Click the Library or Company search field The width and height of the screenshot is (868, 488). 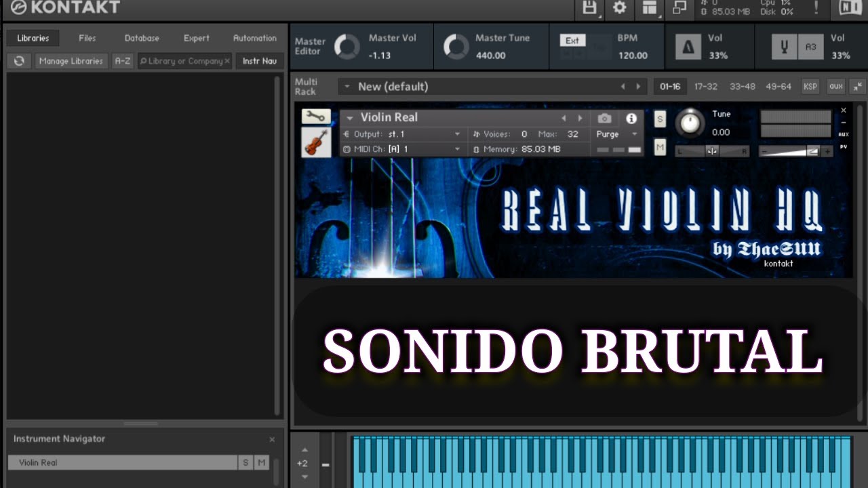click(184, 61)
